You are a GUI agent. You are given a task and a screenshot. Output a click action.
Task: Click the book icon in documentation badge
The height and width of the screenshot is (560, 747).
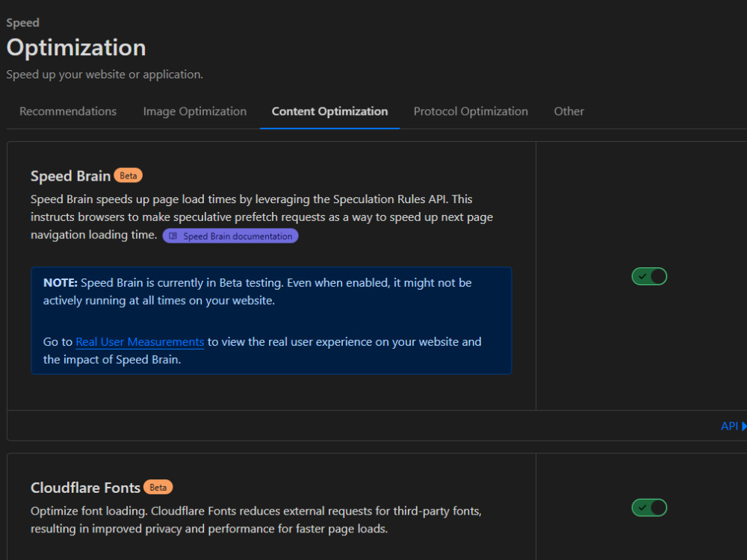pyautogui.click(x=173, y=236)
